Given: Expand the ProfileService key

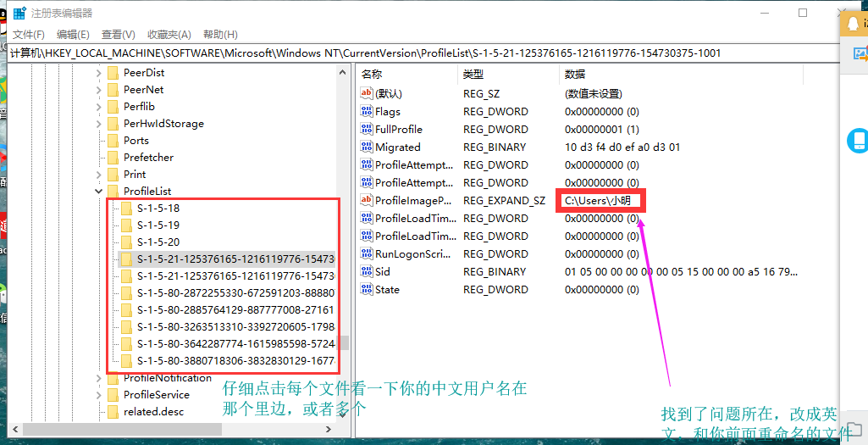Looking at the screenshot, I should click(x=98, y=395).
